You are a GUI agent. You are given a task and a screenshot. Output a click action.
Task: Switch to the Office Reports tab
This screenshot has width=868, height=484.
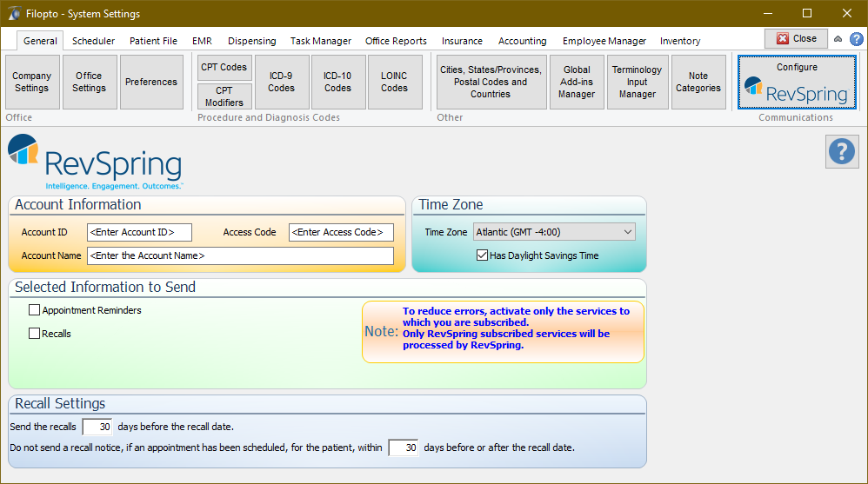pyautogui.click(x=396, y=41)
